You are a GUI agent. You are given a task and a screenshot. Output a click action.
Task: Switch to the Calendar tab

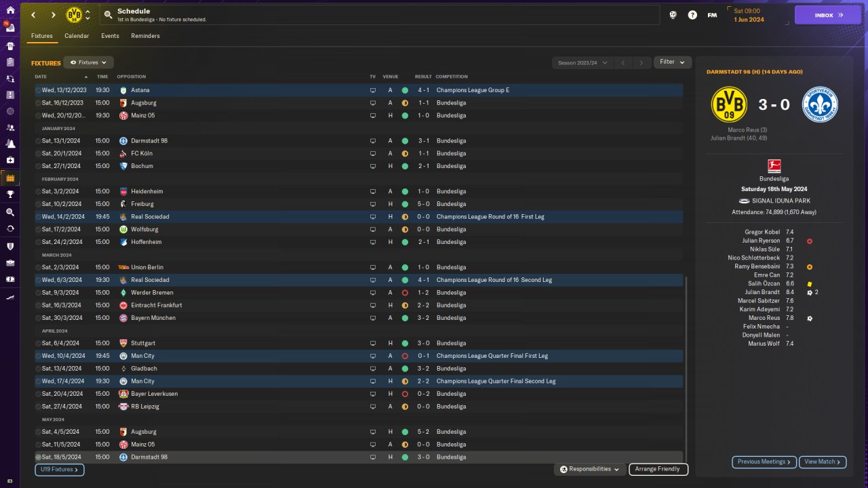[77, 36]
